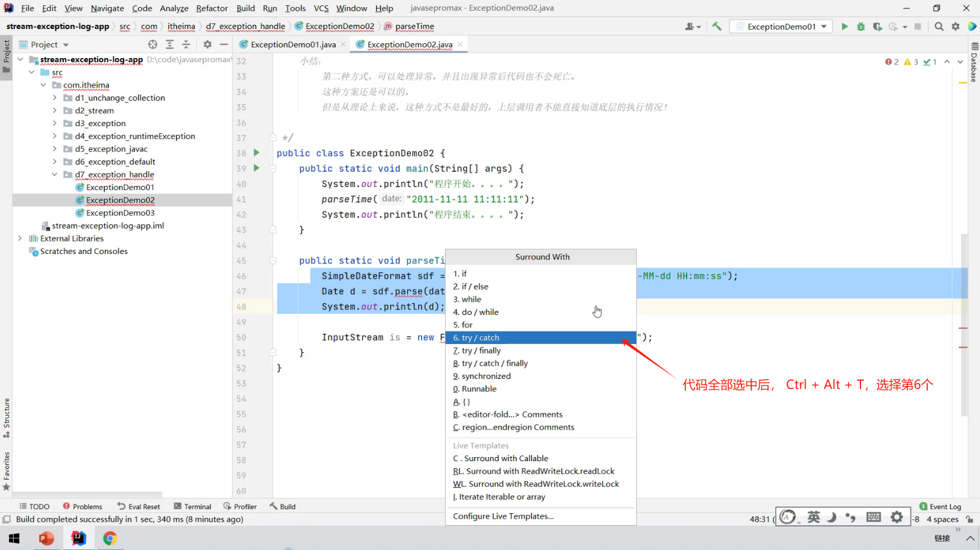Open the ExceptionDemo01 run configuration dropdown
This screenshot has width=980, height=550.
click(x=781, y=27)
